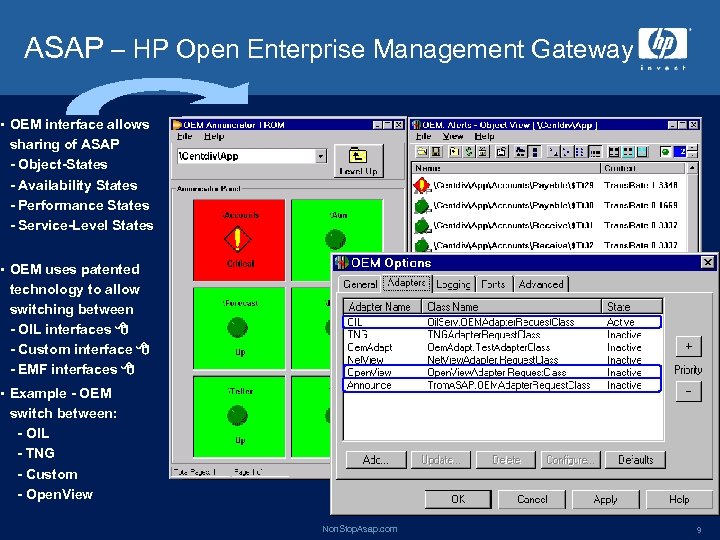Image resolution: width=720 pixels, height=540 pixels.
Task: Click the green dot status filter toolbar icon
Action: click(665, 152)
